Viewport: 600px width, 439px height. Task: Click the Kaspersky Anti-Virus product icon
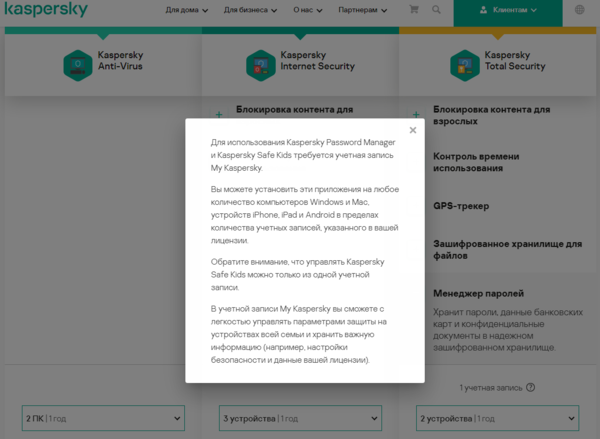(78, 65)
